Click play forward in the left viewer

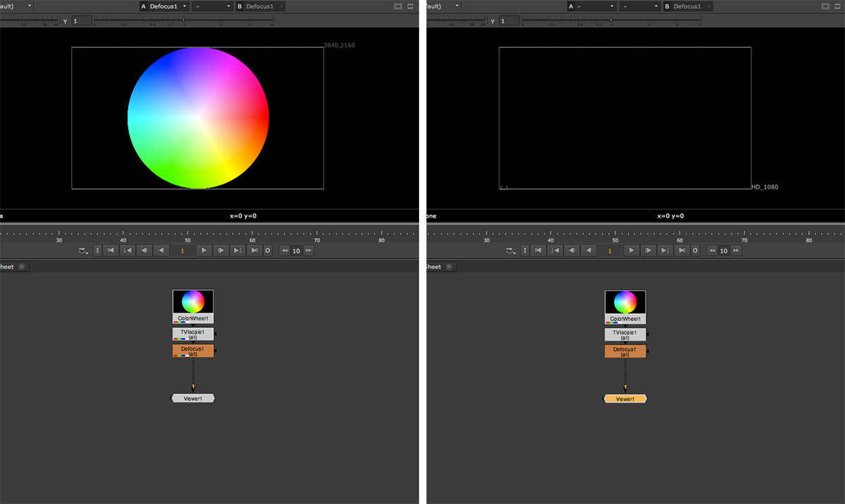point(204,251)
